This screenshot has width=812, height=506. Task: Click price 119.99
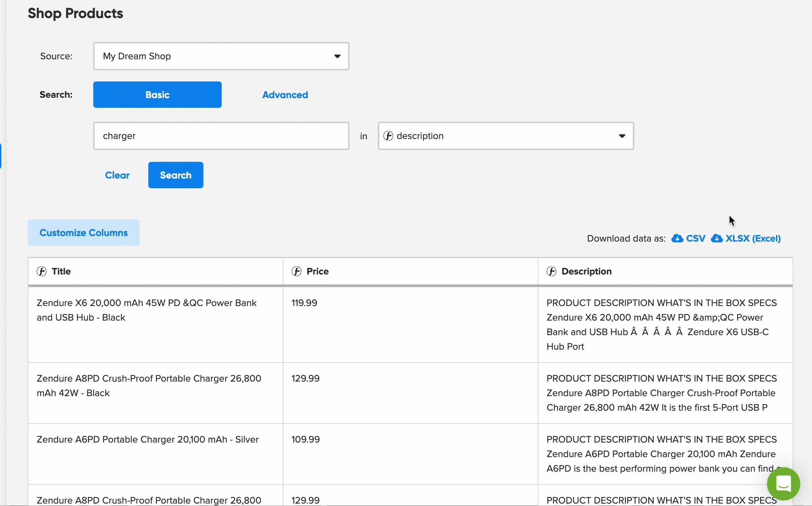point(304,303)
